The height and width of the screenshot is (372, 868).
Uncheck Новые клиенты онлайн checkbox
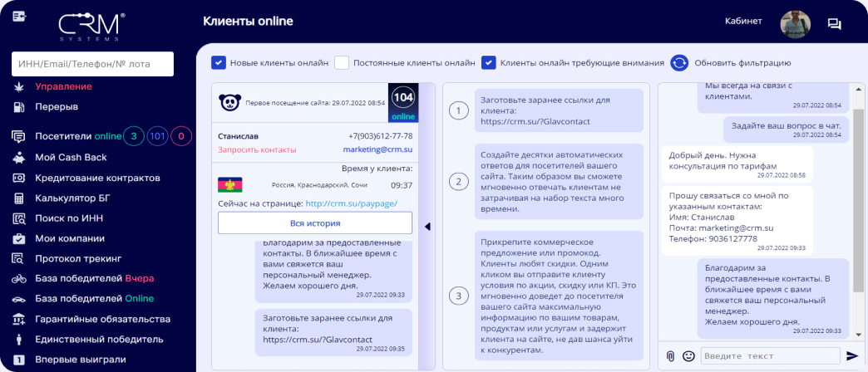coord(218,62)
